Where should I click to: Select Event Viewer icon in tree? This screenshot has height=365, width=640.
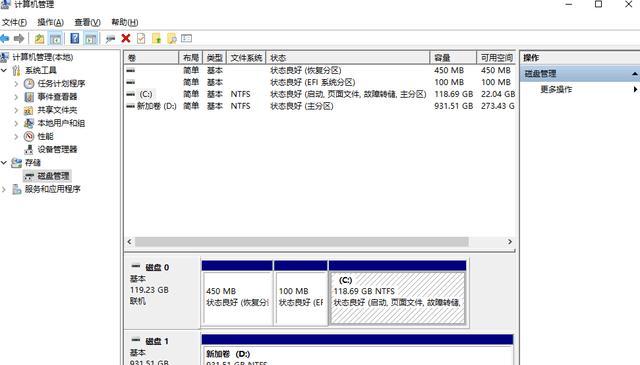pyautogui.click(x=29, y=97)
